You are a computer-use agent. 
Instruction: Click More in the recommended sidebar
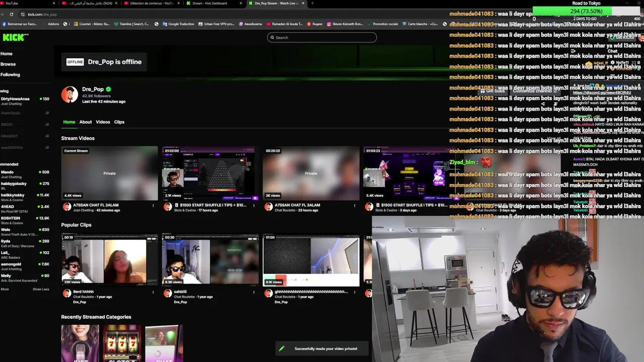click(5, 289)
